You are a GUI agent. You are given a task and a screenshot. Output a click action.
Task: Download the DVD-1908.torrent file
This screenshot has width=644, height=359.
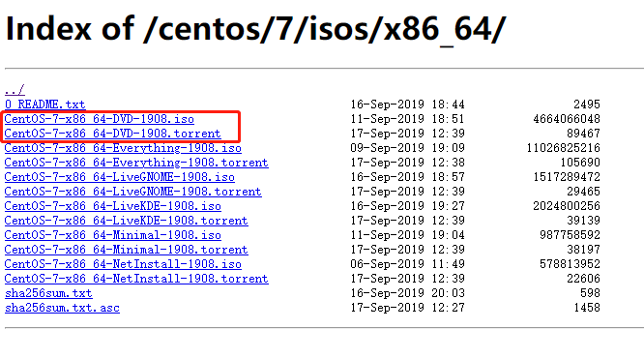112,134
